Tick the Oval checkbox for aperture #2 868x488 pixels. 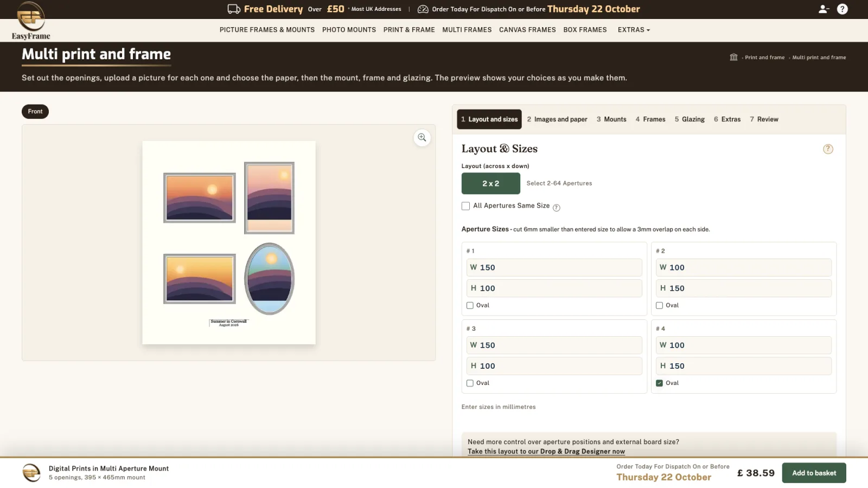(x=659, y=305)
